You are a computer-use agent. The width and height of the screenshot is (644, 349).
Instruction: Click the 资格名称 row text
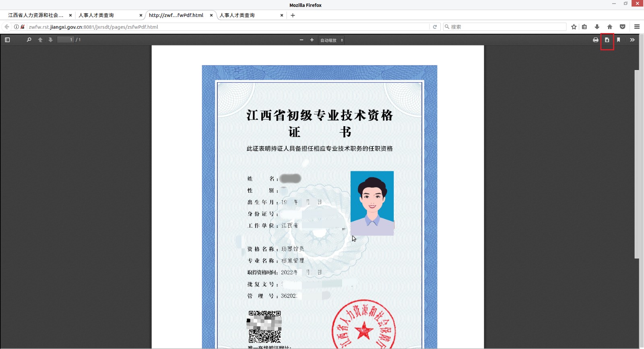pos(276,249)
